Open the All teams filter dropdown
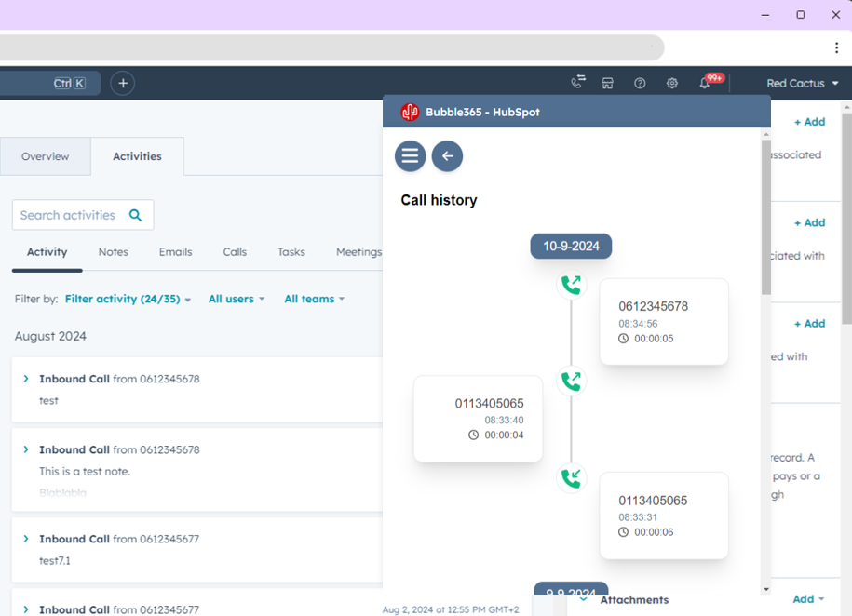This screenshot has width=852, height=616. point(314,300)
